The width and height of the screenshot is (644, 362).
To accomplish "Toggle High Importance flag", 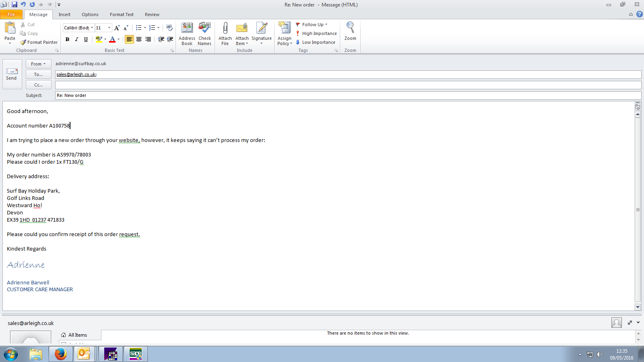I will (x=316, y=33).
